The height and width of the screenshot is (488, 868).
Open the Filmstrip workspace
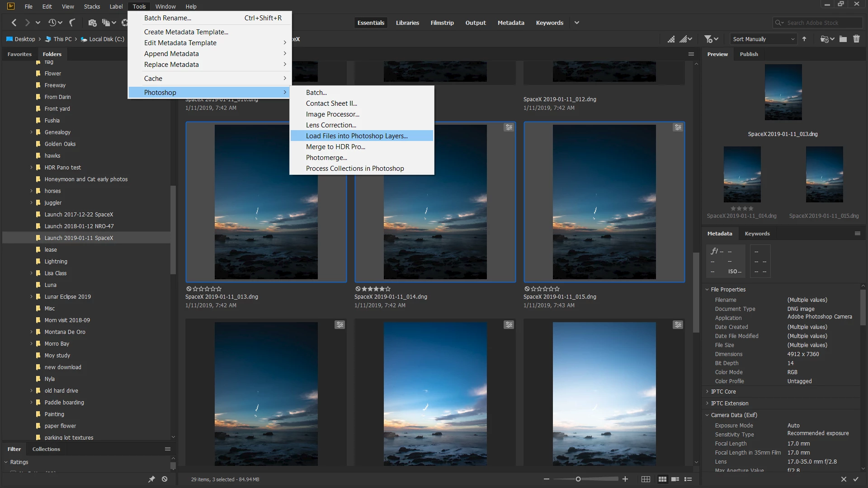pos(442,23)
